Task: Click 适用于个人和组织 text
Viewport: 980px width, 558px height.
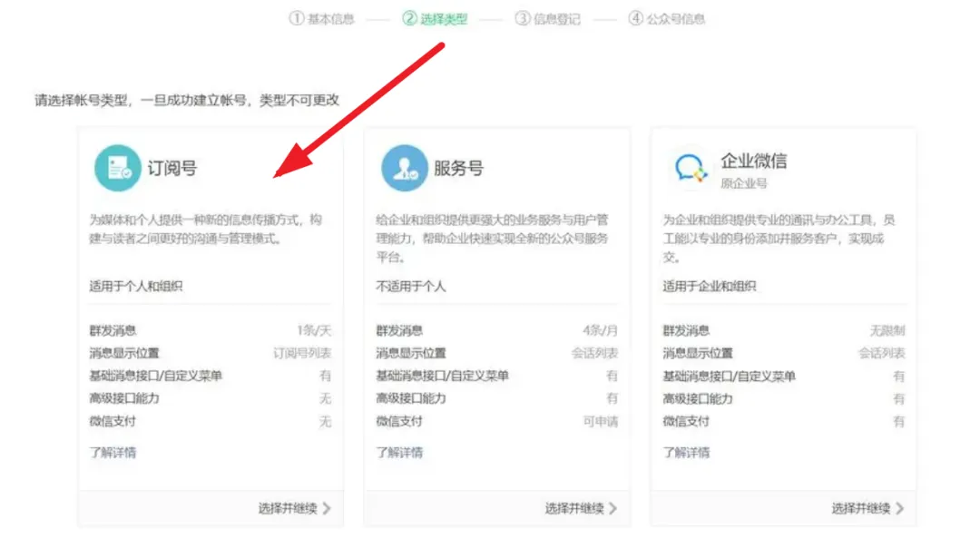Action: click(x=135, y=286)
